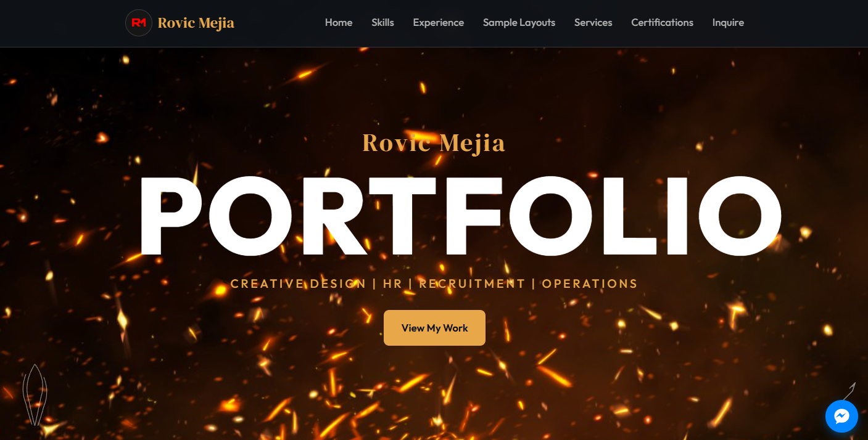Image resolution: width=868 pixels, height=440 pixels.
Task: Select Services in the navigation
Action: click(x=593, y=23)
